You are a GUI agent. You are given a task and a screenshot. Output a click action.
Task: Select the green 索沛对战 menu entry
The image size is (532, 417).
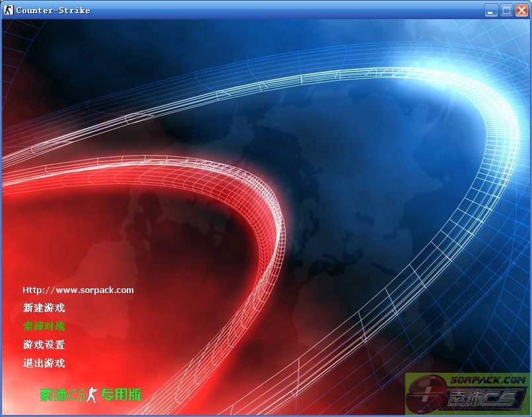(x=44, y=326)
